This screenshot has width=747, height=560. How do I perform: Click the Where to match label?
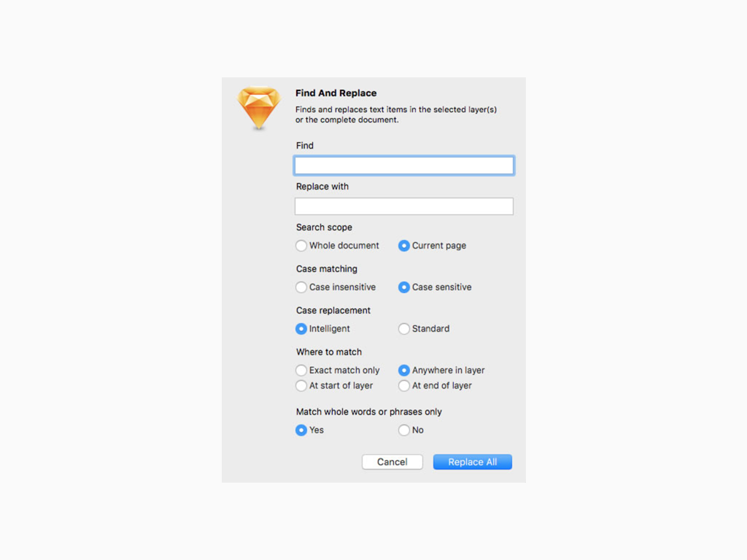pyautogui.click(x=329, y=352)
